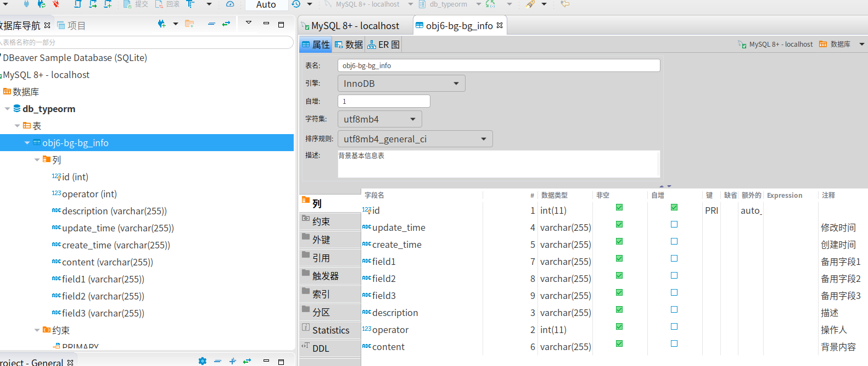Image resolution: width=868 pixels, height=366 pixels.
Task: Switch to the ER 图 tab
Action: (384, 45)
